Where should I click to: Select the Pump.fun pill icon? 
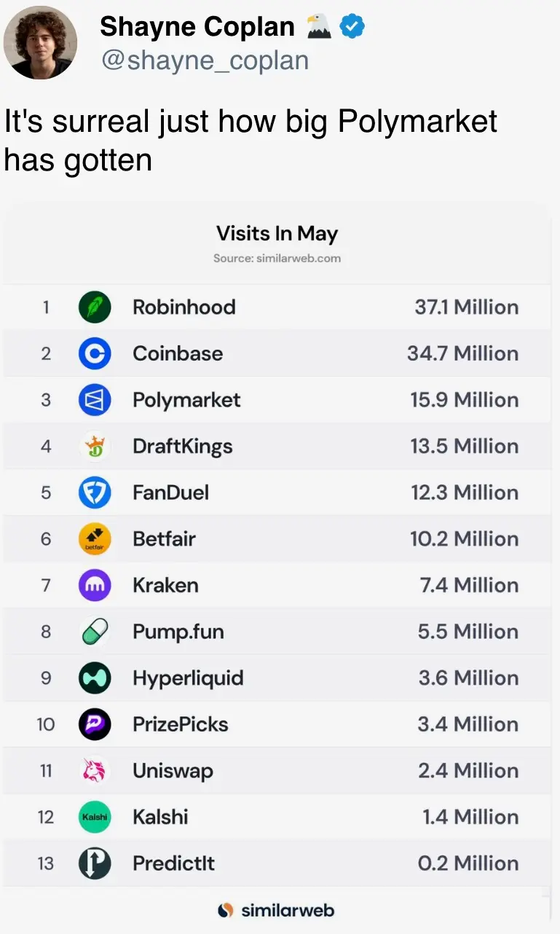[95, 632]
